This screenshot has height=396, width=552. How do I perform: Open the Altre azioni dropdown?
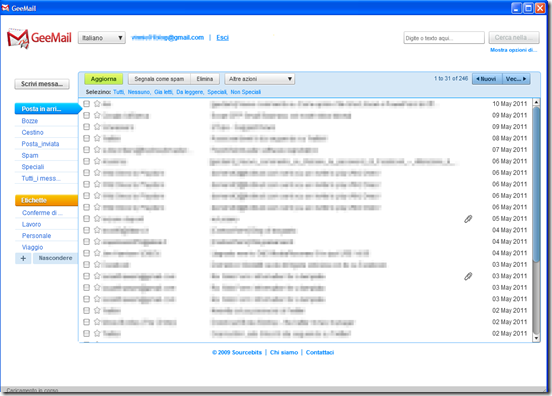tap(259, 79)
